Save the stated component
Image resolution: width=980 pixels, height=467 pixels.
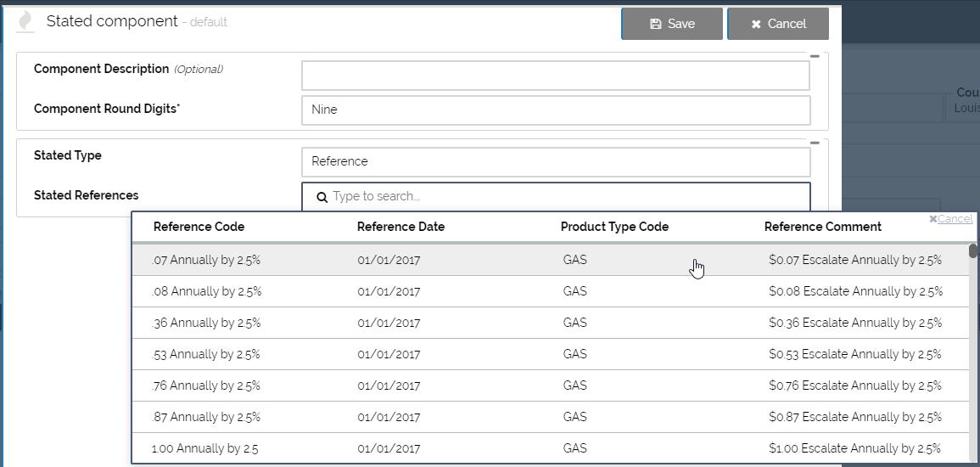(671, 24)
